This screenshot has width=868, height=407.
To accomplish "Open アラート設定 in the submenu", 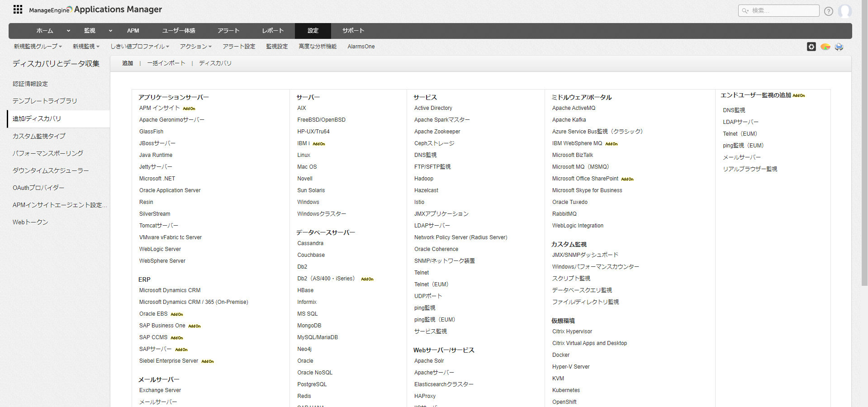I will 239,47.
